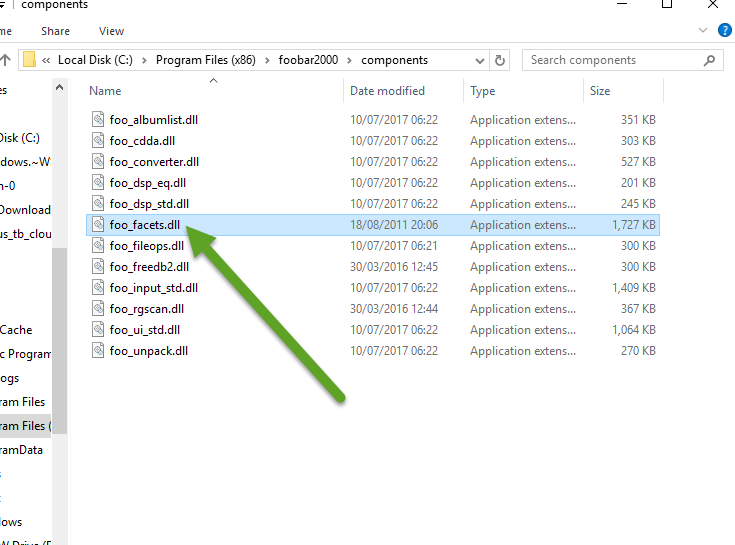
Task: Click the foo_facets.dll file icon
Action: [x=98, y=225]
